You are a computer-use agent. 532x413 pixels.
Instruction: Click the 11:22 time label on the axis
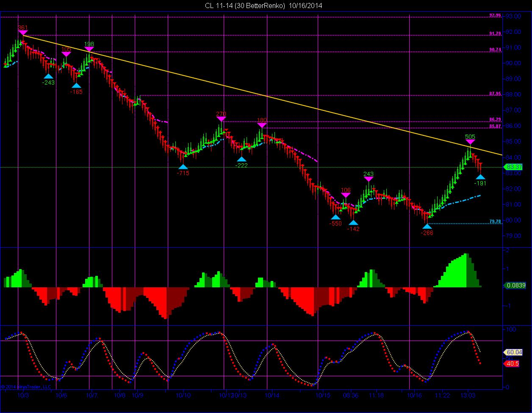(x=442, y=395)
